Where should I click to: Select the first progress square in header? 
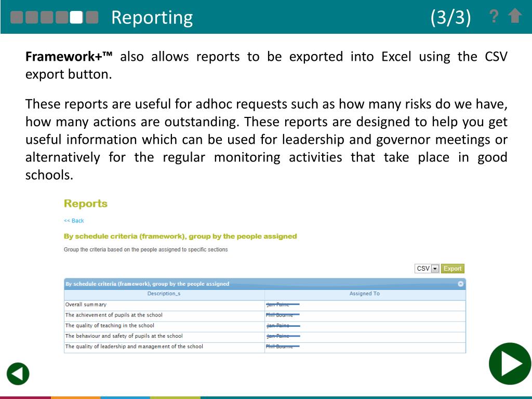pos(17,17)
